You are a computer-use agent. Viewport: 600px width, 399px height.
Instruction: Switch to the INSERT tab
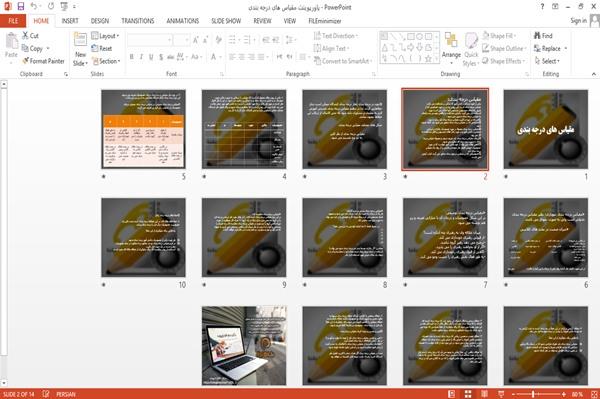point(70,21)
